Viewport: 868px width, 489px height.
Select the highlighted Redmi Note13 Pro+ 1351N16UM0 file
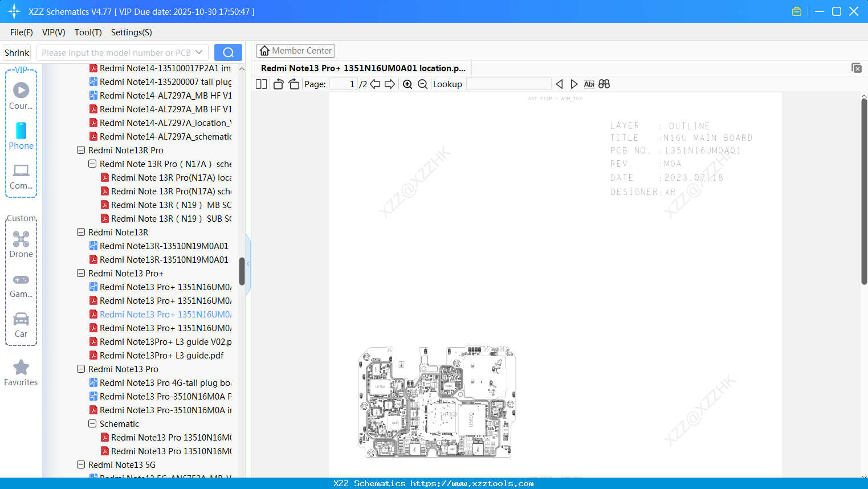click(x=165, y=315)
